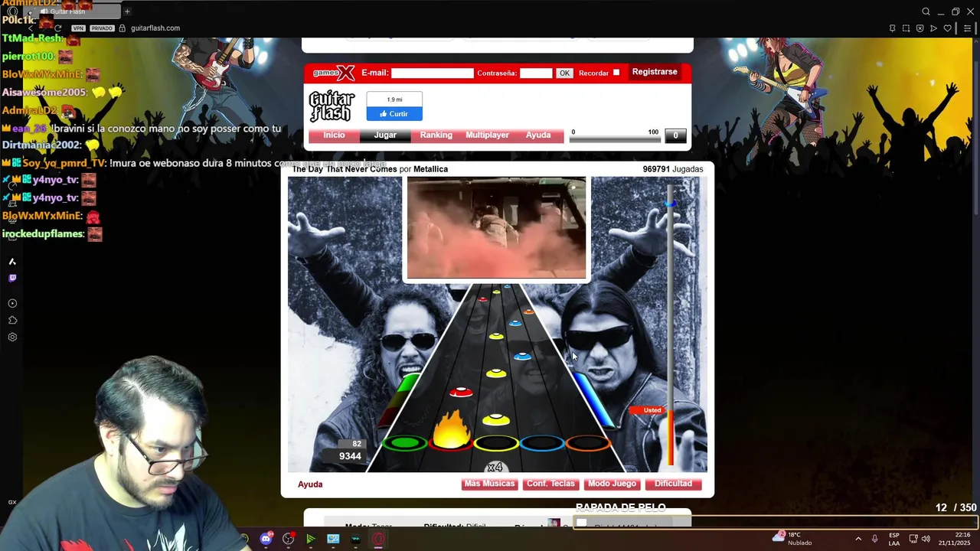The width and height of the screenshot is (980, 551).
Task: Click the yellow fret button
Action: tap(496, 442)
